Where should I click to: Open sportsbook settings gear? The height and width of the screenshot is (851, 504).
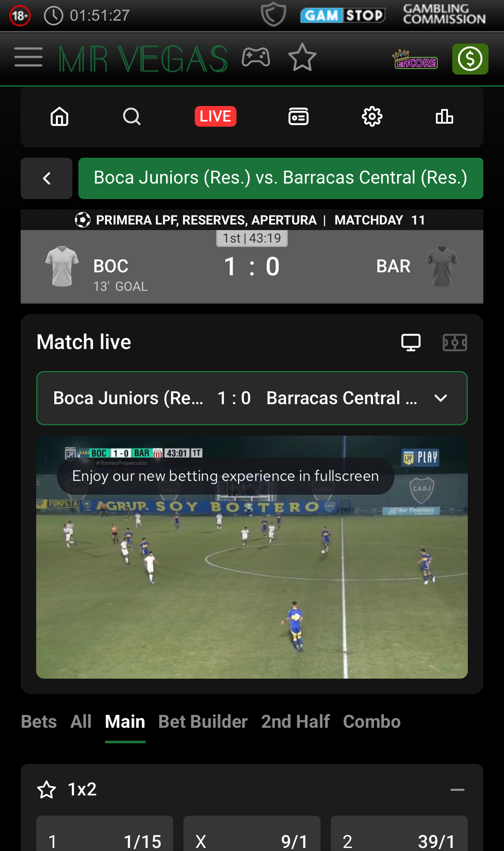click(372, 116)
